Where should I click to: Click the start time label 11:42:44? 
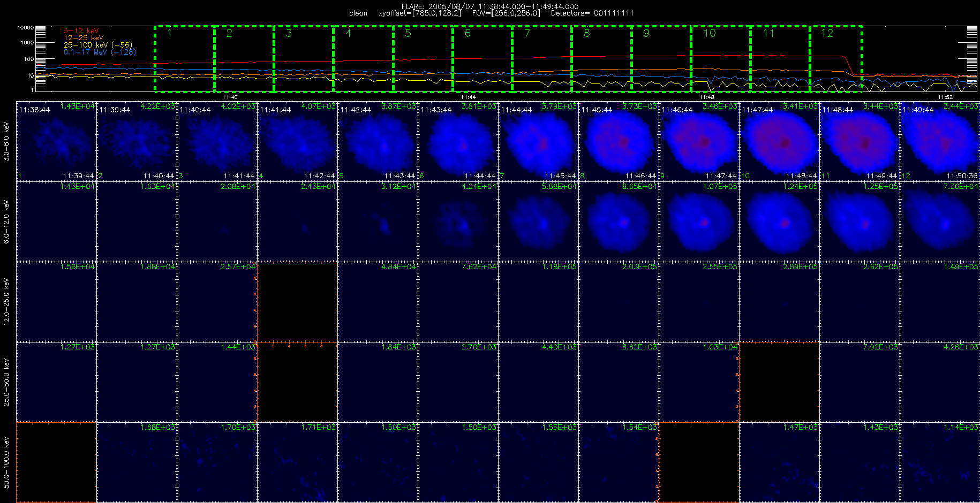click(x=356, y=110)
